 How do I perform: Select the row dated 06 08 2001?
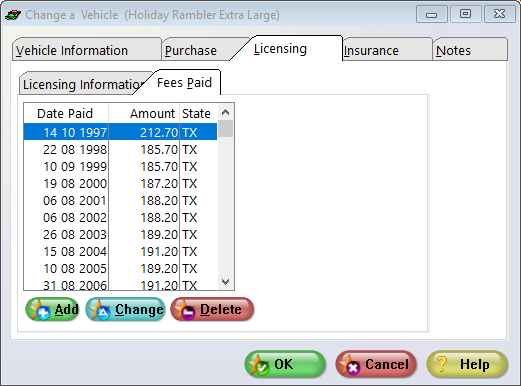click(120, 200)
